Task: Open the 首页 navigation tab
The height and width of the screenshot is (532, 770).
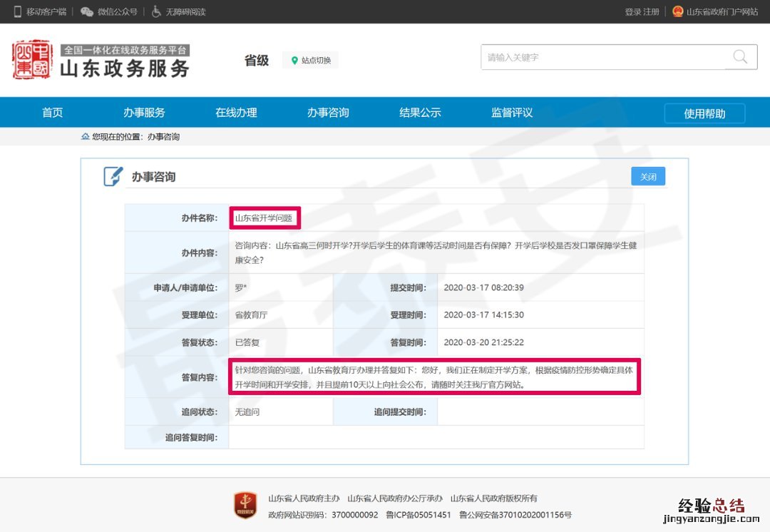Action: (52, 113)
